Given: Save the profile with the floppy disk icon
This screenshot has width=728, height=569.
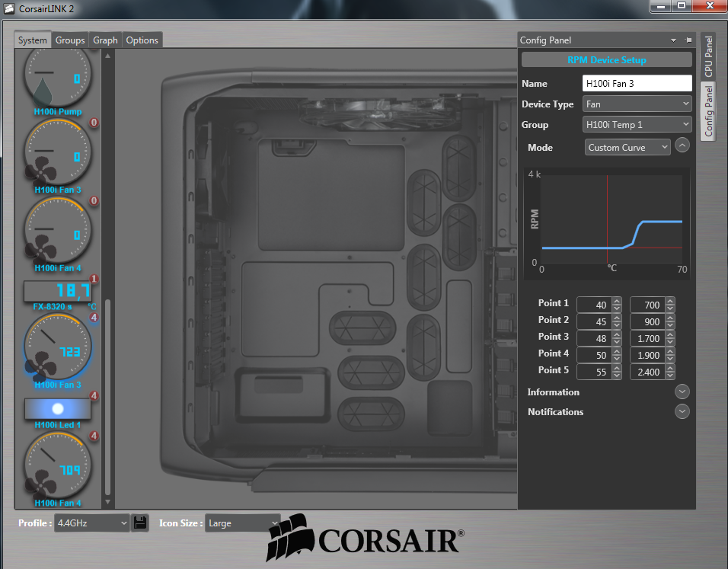Looking at the screenshot, I should pos(140,523).
